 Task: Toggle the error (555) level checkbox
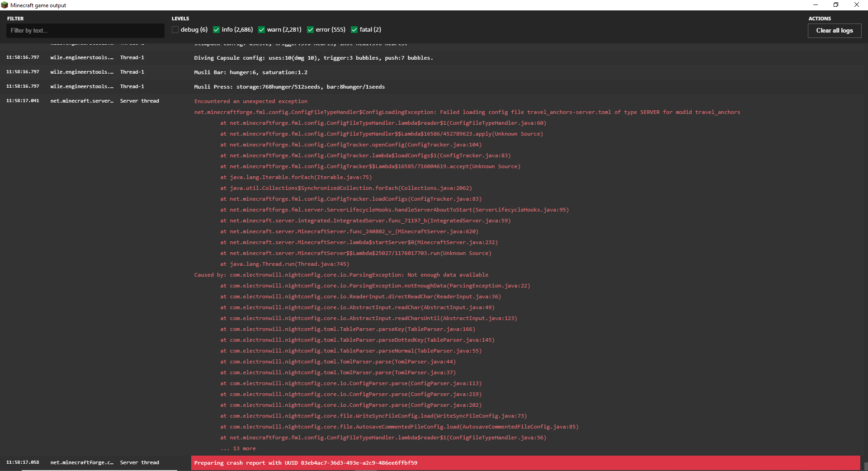coord(310,30)
